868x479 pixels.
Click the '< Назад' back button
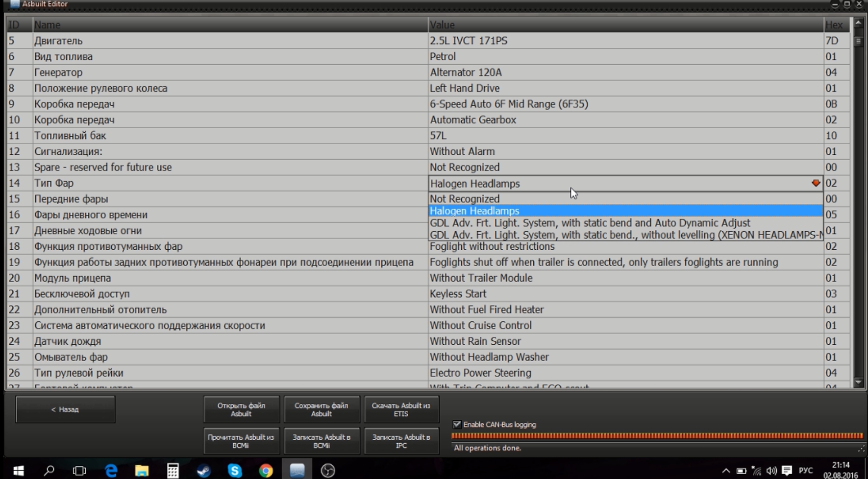tap(66, 409)
